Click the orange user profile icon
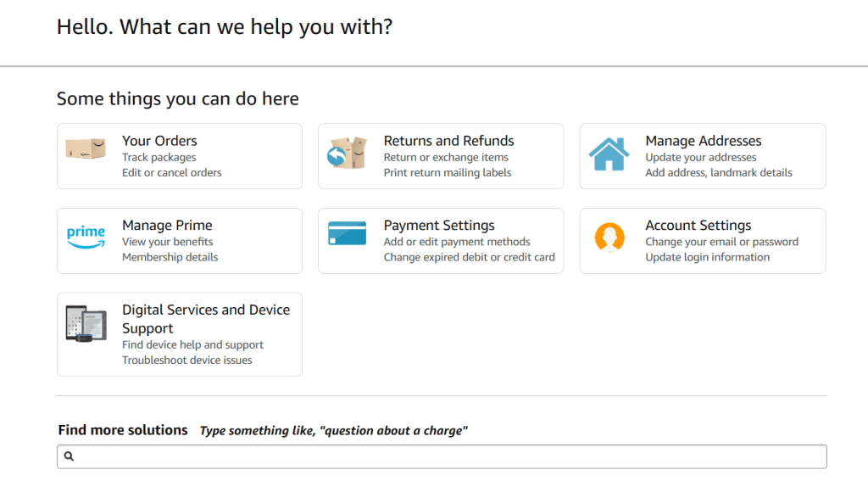Screen dimensions: 868x481 pyautogui.click(x=609, y=238)
